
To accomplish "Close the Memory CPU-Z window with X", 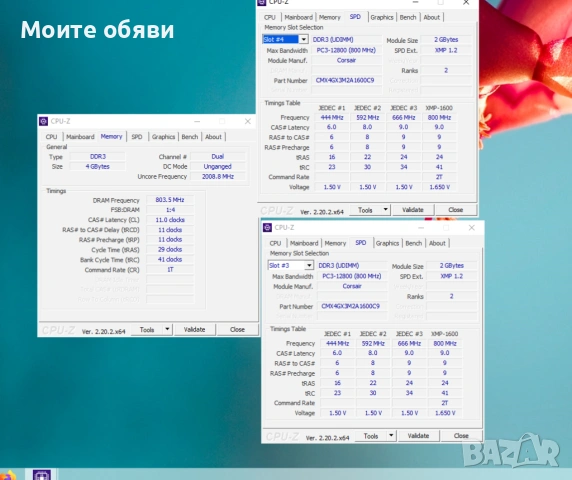I will (248, 121).
